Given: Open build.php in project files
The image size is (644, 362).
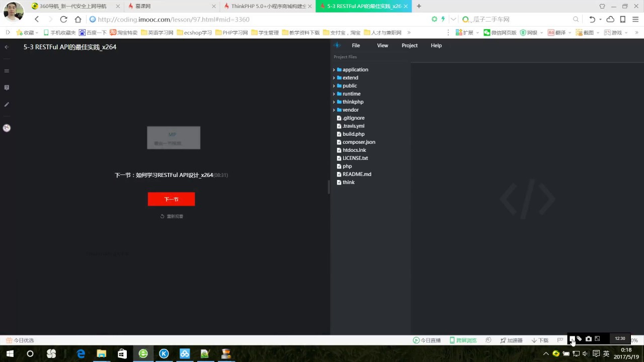Looking at the screenshot, I should [351, 134].
